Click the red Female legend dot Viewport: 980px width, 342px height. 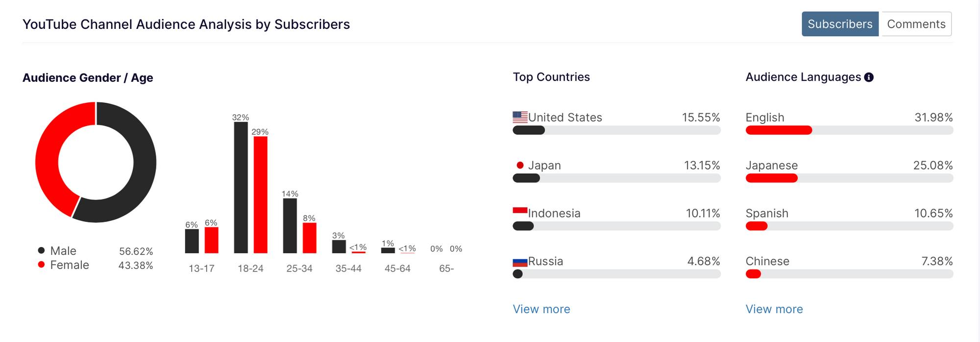42,265
